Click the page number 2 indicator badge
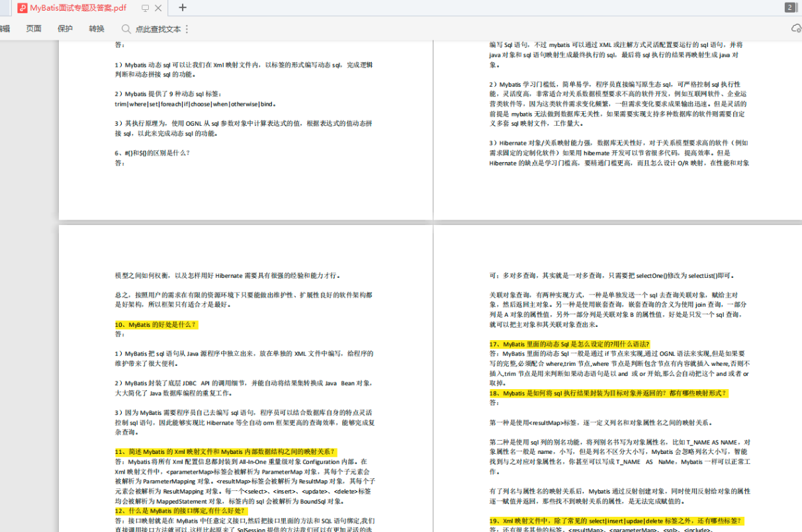Viewport: 802px width, 532px height. (x=791, y=7)
